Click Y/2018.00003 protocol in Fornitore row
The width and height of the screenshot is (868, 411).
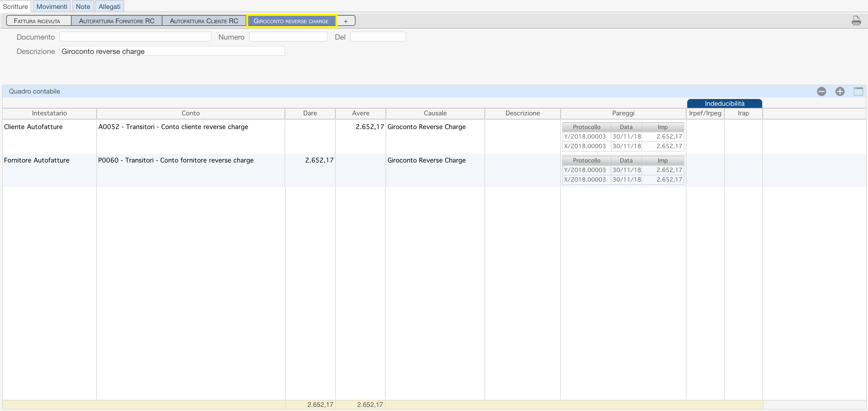click(x=585, y=170)
